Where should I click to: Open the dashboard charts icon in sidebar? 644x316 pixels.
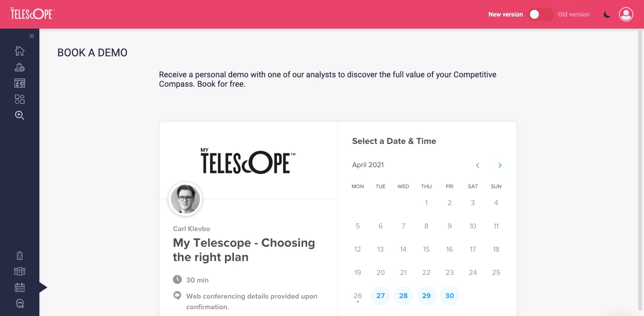[20, 83]
